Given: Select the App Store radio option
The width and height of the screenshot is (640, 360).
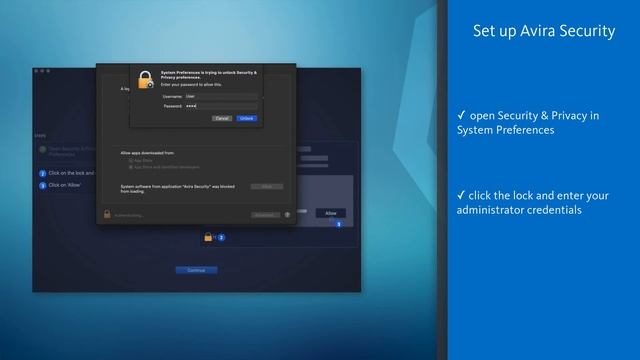Looking at the screenshot, I should click(131, 161).
